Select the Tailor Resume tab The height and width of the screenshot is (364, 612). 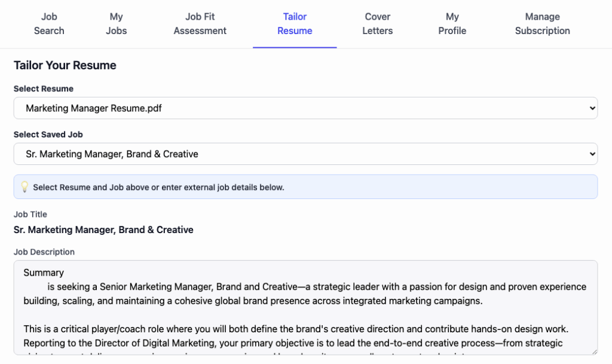[295, 24]
